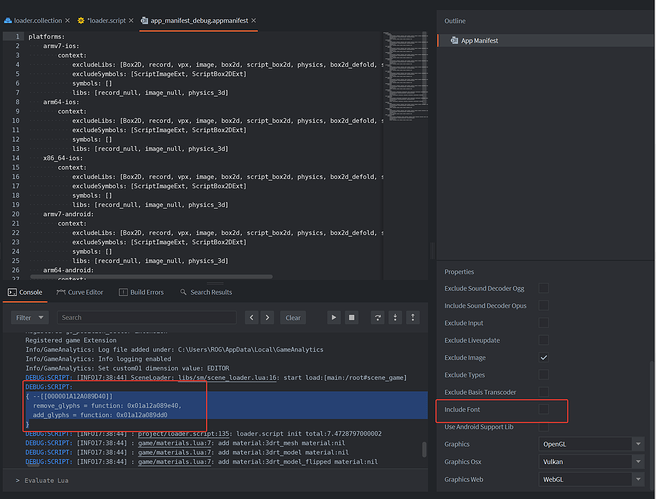Click the debugger step over icon

377,317
